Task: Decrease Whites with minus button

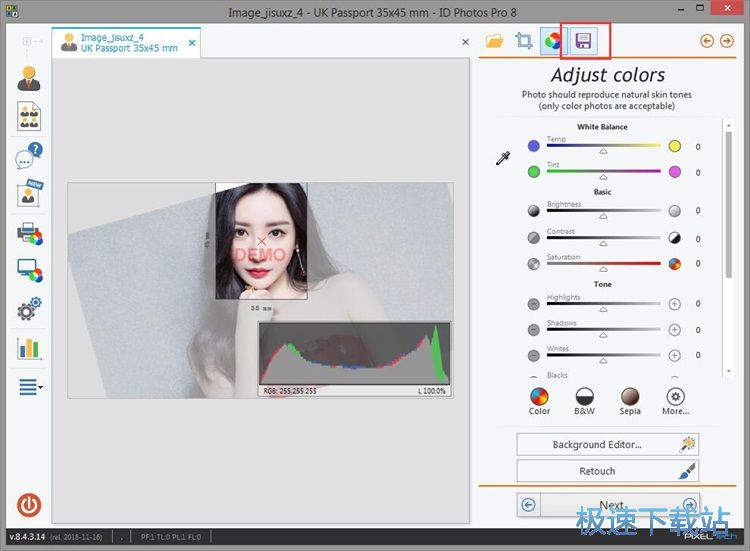Action: point(534,355)
